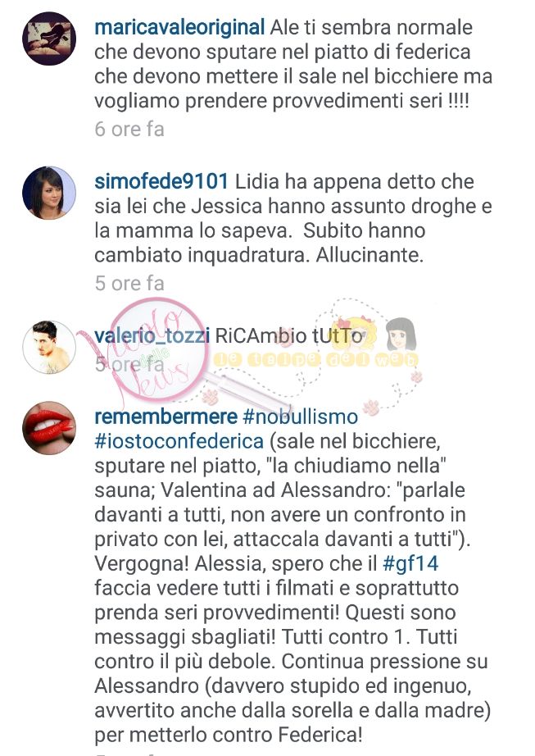Image resolution: width=535 pixels, height=756 pixels.
Task: Open the #gf14 hashtag
Action: (x=410, y=564)
